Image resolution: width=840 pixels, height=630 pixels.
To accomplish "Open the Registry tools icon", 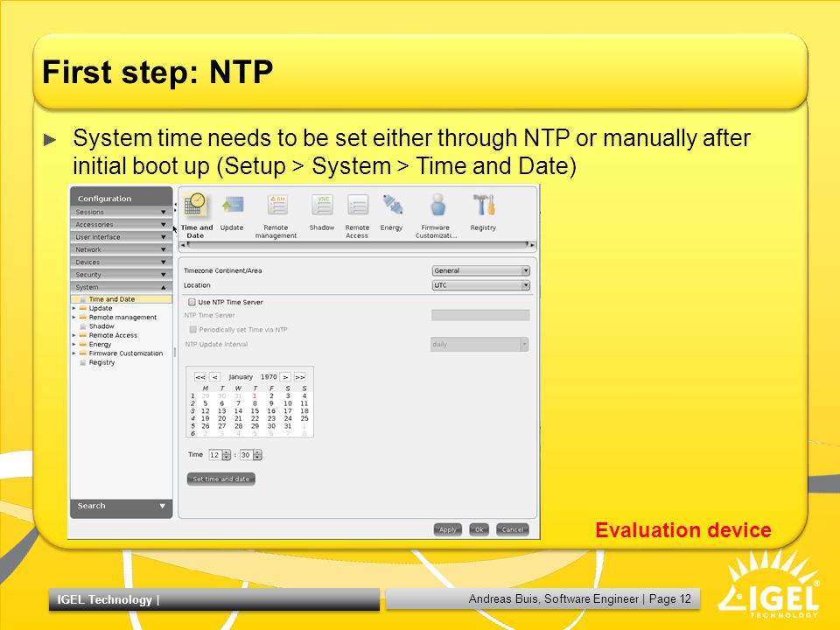I will click(x=483, y=213).
